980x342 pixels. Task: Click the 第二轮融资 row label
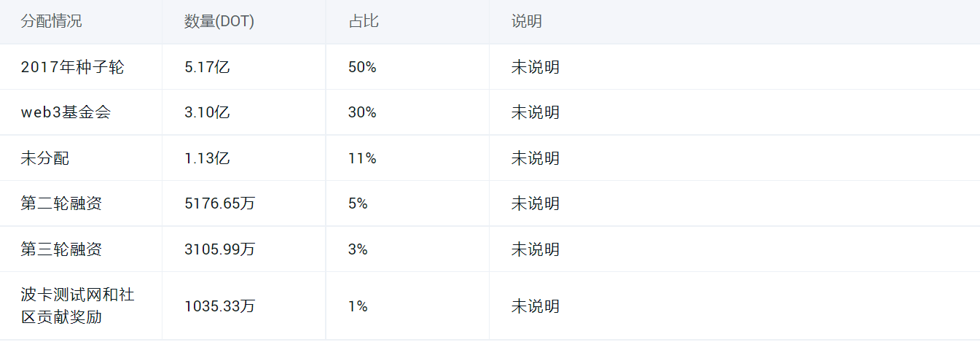click(61, 203)
